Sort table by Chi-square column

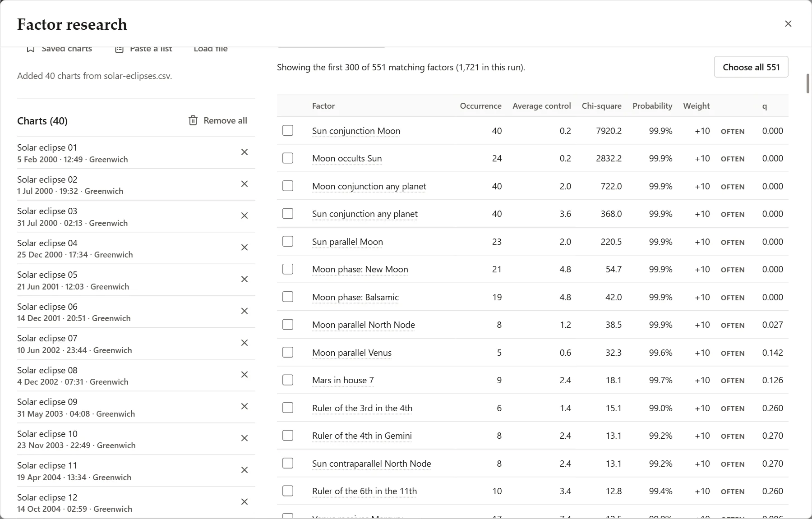point(601,106)
